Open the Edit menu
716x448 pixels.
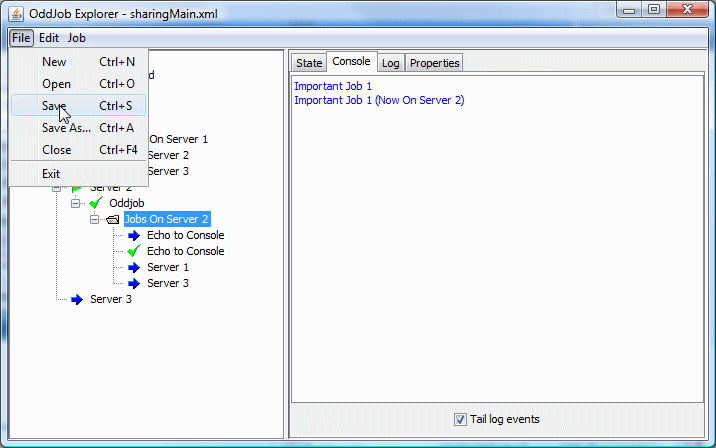[x=49, y=38]
